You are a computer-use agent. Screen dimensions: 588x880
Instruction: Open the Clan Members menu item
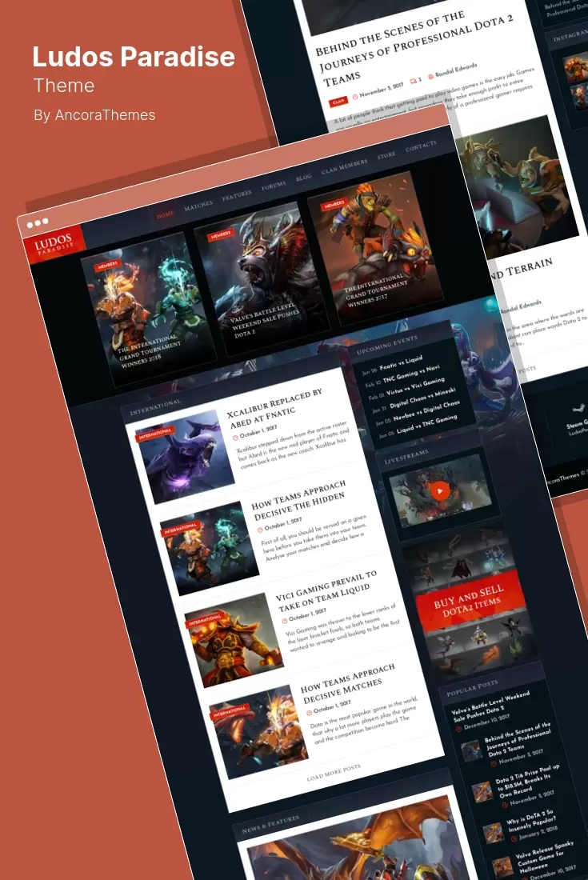(345, 166)
